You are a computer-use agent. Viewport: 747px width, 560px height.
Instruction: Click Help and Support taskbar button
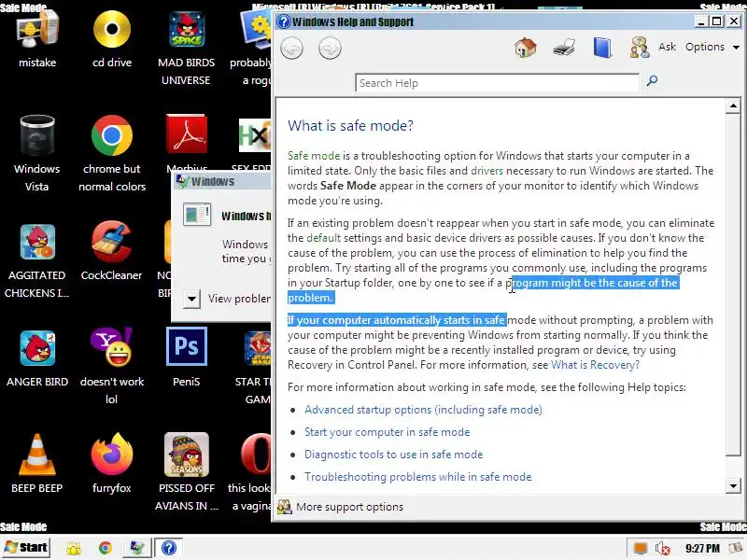[x=169, y=548]
